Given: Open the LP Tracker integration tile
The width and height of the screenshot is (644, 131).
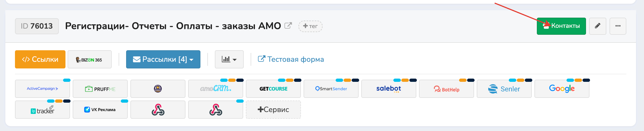Looking at the screenshot, I should 42,110.
